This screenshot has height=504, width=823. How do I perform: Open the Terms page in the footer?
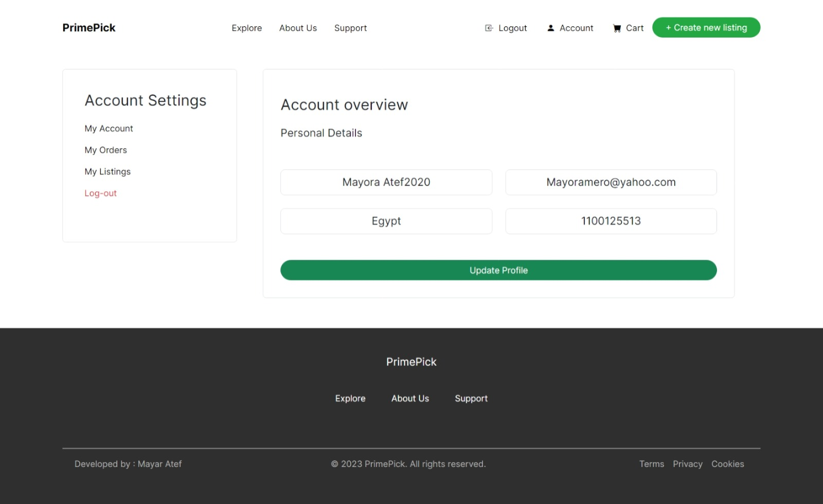652,463
